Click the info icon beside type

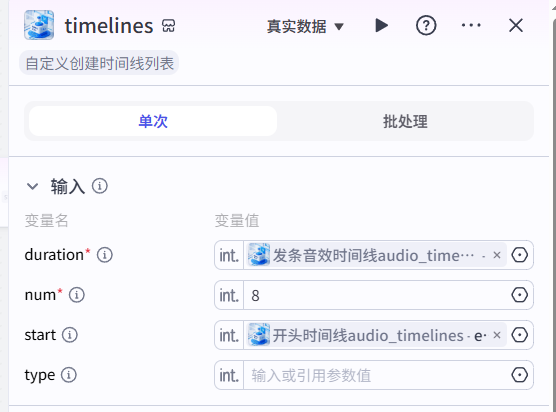tap(69, 375)
